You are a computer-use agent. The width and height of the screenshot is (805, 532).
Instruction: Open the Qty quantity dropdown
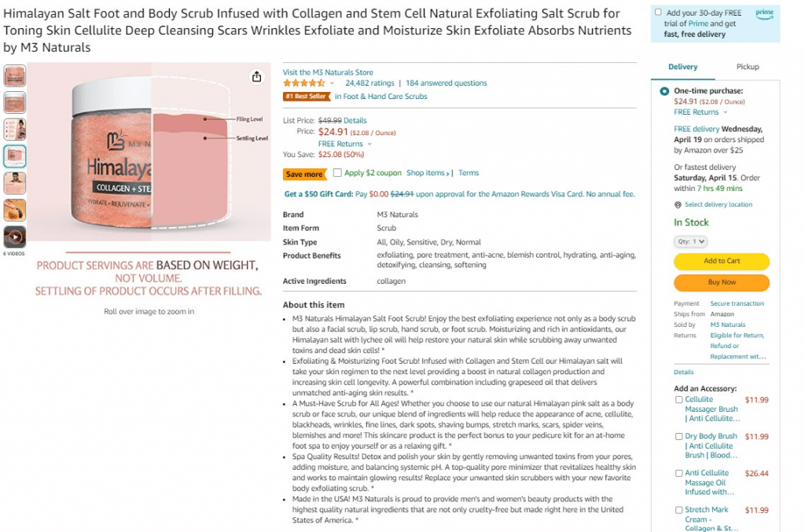(690, 242)
